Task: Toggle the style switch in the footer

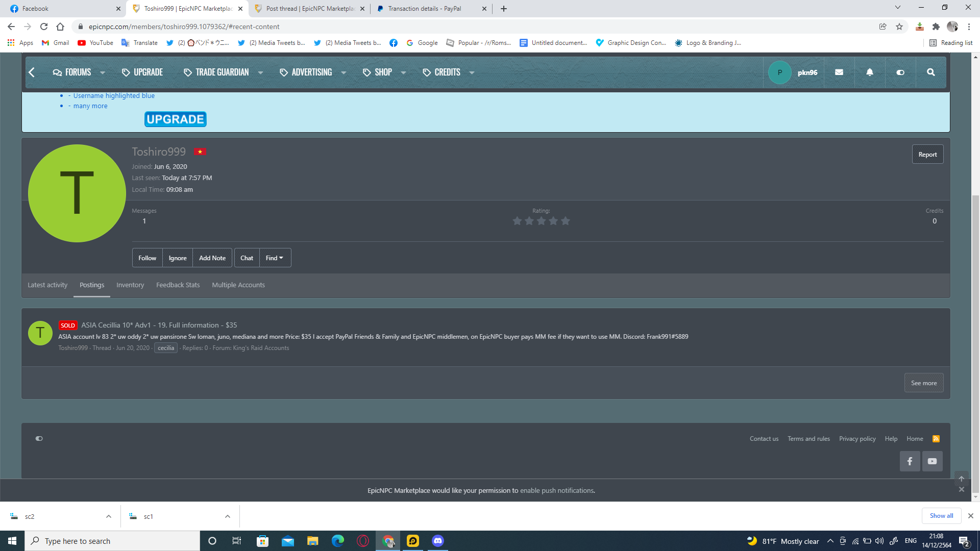Action: pyautogui.click(x=39, y=439)
